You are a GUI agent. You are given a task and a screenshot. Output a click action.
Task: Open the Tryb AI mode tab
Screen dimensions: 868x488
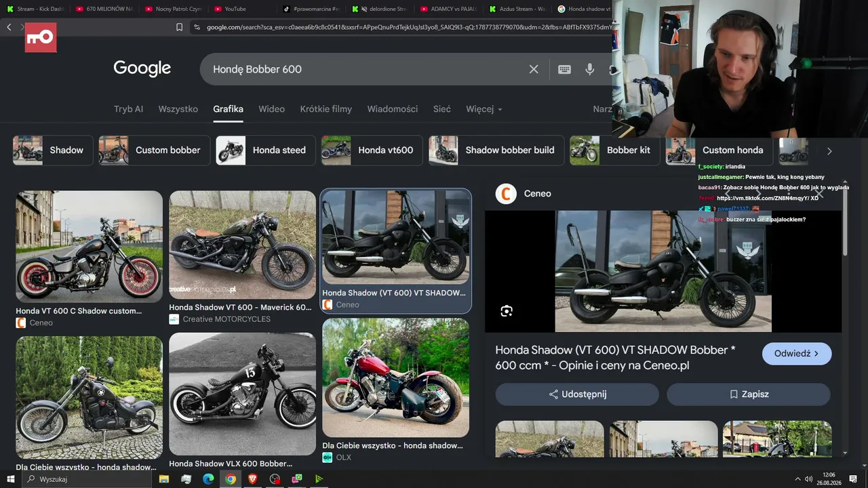[x=128, y=109]
